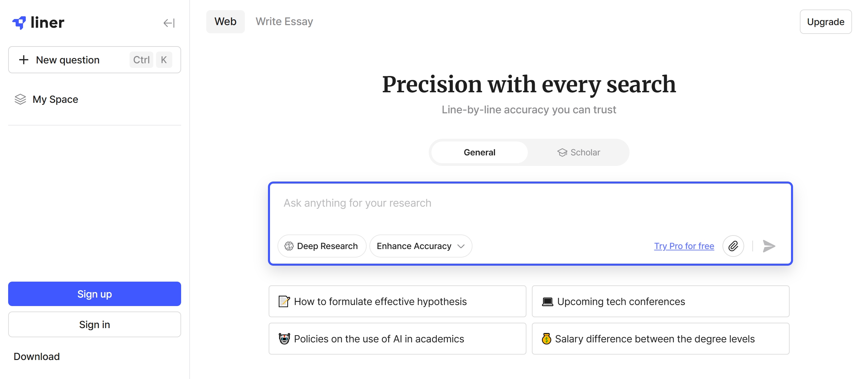Click the paperclip attach file icon
The width and height of the screenshot is (868, 379).
(x=733, y=246)
